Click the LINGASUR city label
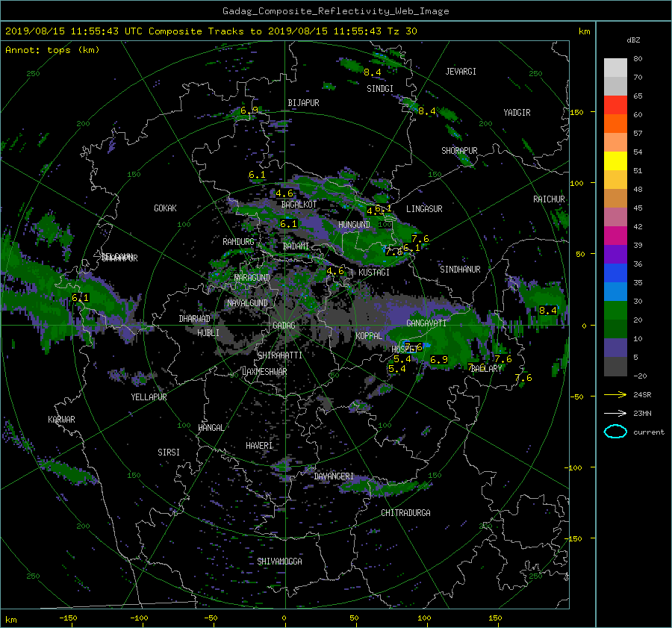Screen dimensions: 672x628 (424, 209)
